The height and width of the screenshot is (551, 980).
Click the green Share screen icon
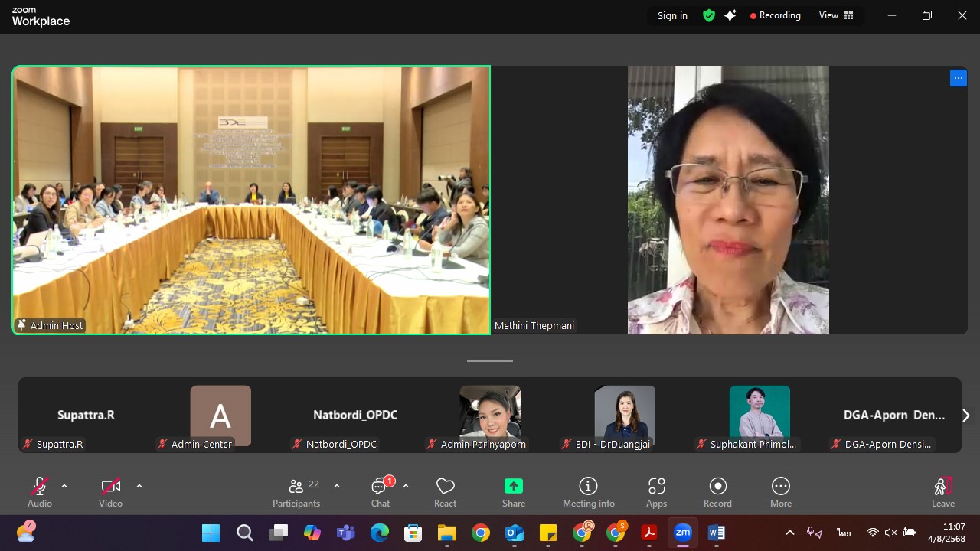coord(513,491)
